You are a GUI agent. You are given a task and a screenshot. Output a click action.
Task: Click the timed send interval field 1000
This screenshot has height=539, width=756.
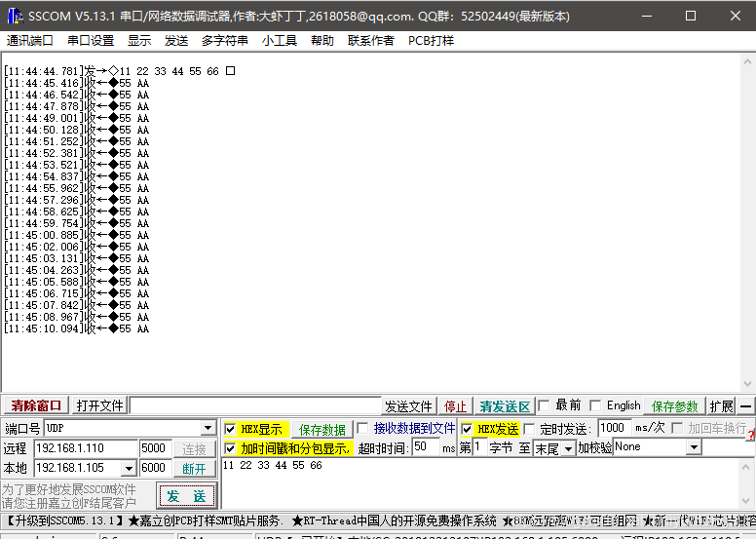[615, 428]
